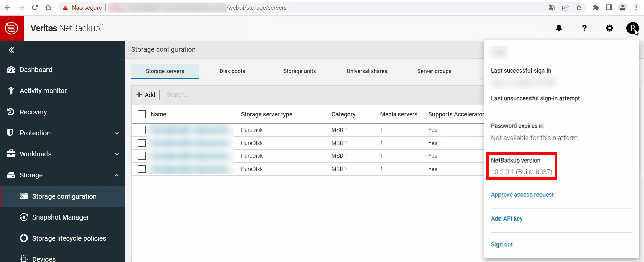Collapse the sidebar with double-chevron icon
Viewport: 644px width, 262px height.
pos(11,50)
